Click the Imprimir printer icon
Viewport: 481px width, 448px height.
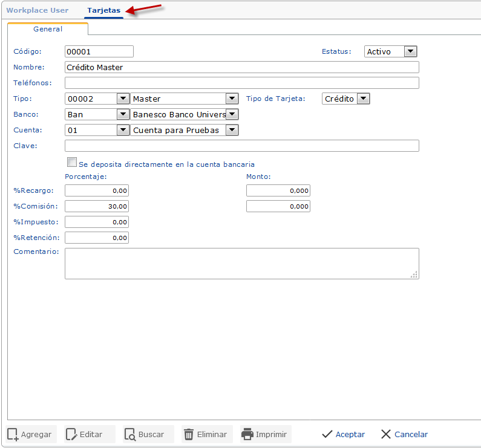pyautogui.click(x=247, y=434)
